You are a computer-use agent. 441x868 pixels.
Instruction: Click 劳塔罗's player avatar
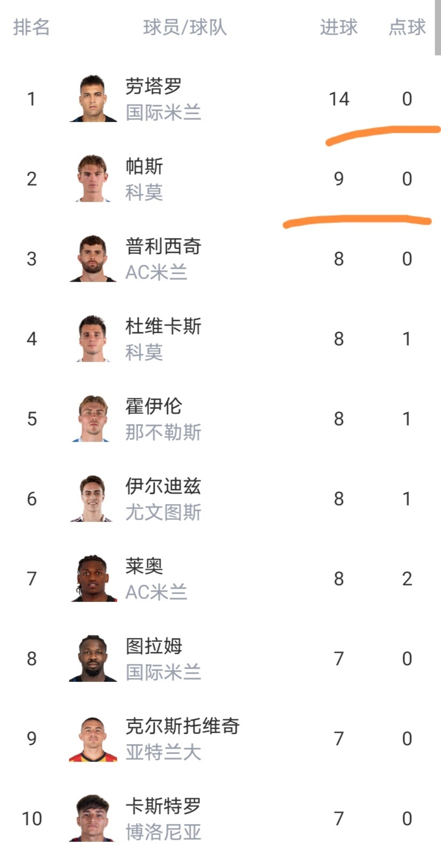(x=93, y=99)
